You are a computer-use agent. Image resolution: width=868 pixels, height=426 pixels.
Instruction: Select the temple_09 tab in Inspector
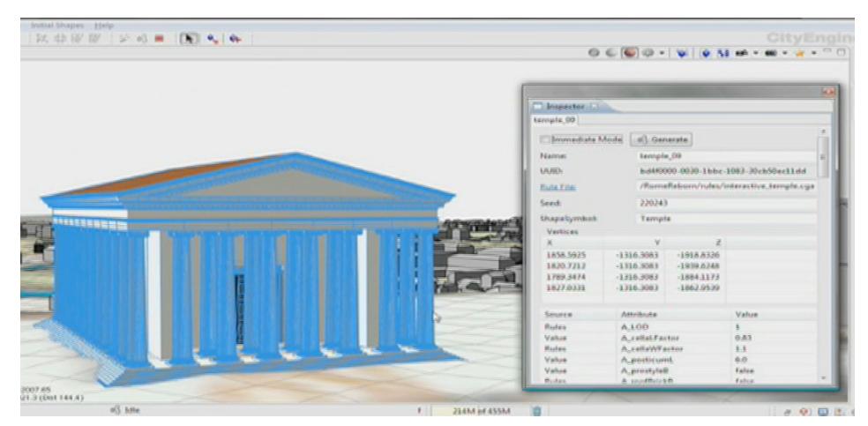coord(555,120)
